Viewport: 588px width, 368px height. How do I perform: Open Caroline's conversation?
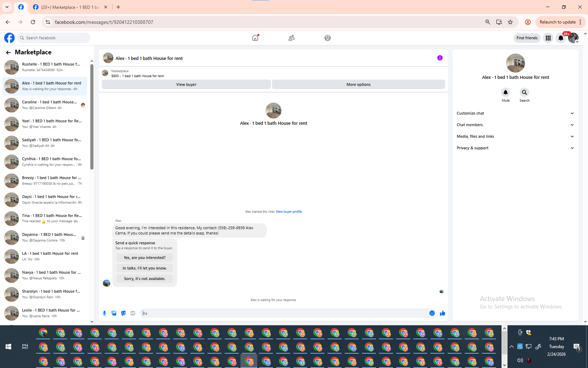pos(45,105)
